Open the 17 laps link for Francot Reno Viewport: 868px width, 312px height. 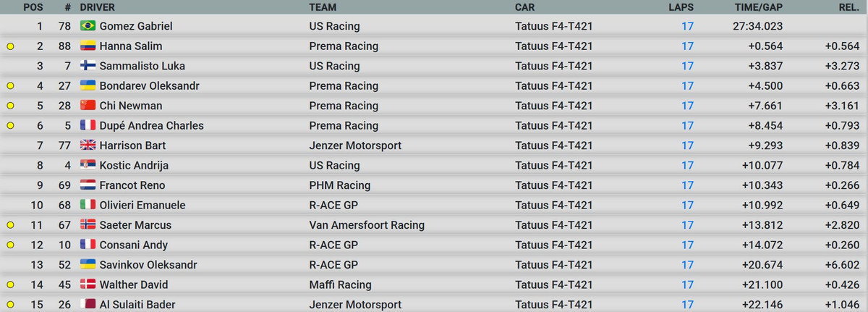tap(687, 185)
